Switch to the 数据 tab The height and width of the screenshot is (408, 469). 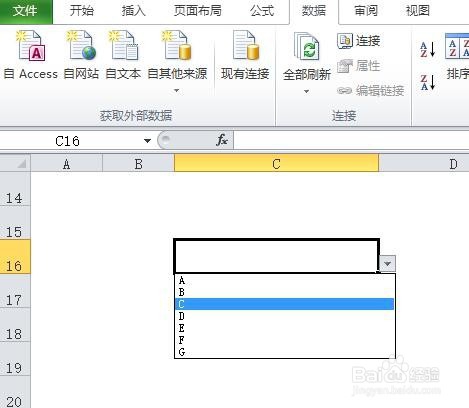pos(314,11)
